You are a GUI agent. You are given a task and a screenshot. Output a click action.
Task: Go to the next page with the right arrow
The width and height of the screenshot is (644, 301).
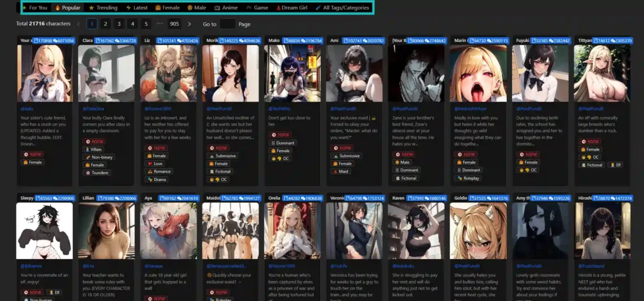click(x=189, y=24)
